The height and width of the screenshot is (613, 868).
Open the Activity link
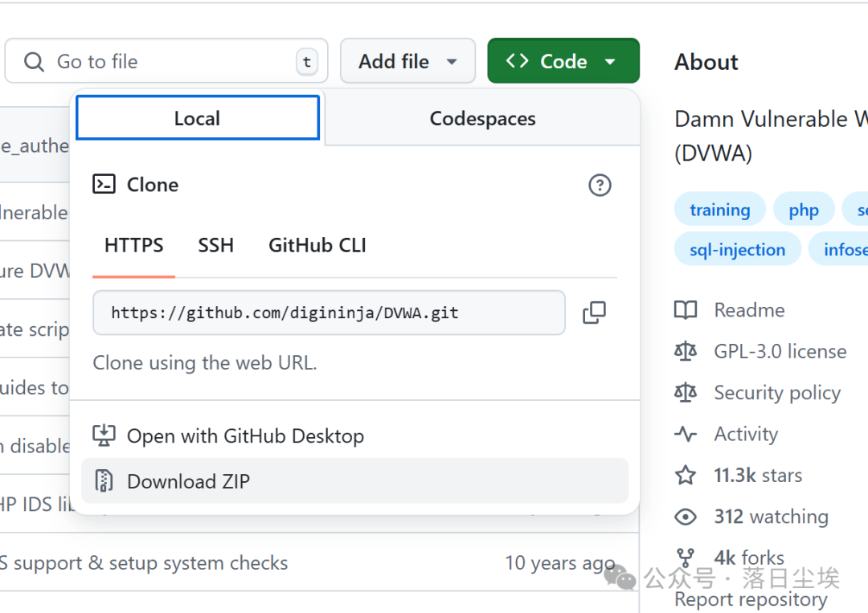746,434
